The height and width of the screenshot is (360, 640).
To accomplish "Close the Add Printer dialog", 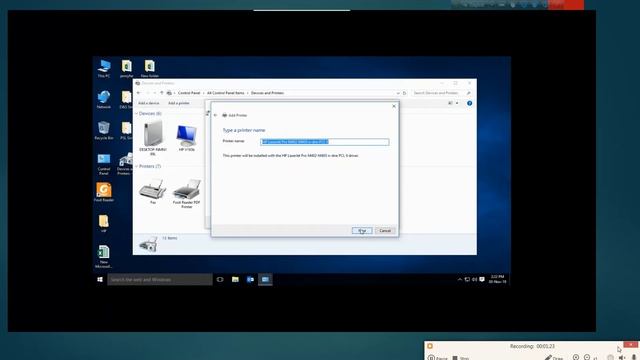I will 394,106.
